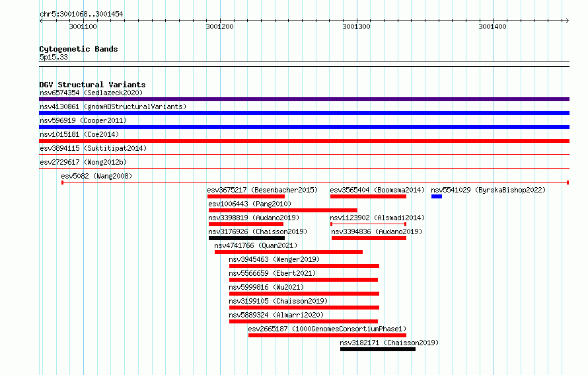
Task: Click the 3001300 ruler position
Action: (356, 26)
